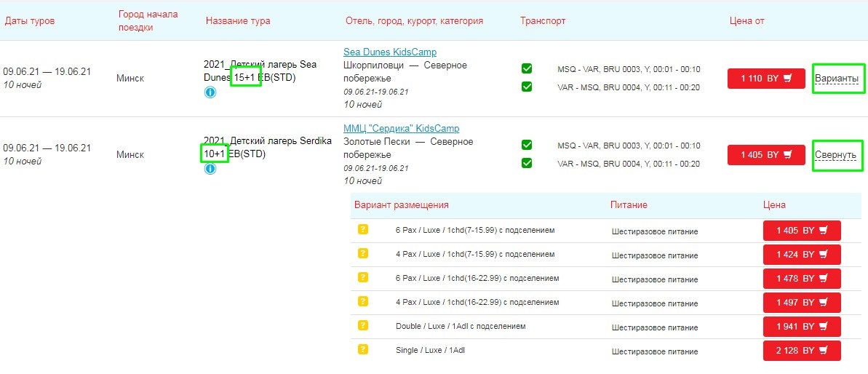Image resolution: width=868 pixels, height=374 pixels.
Task: Click 4 Pax / Luxe / 1chd(7-15.99) text
Action: click(475, 254)
